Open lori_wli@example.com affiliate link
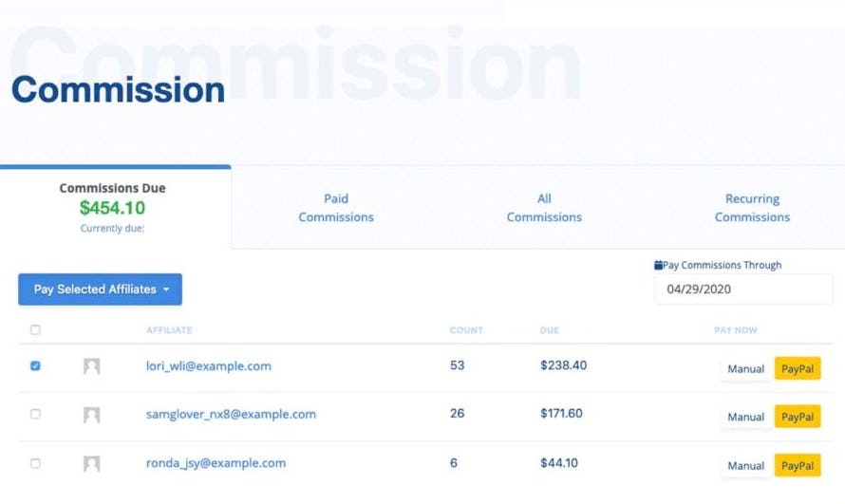This screenshot has height=504, width=845. pos(208,365)
